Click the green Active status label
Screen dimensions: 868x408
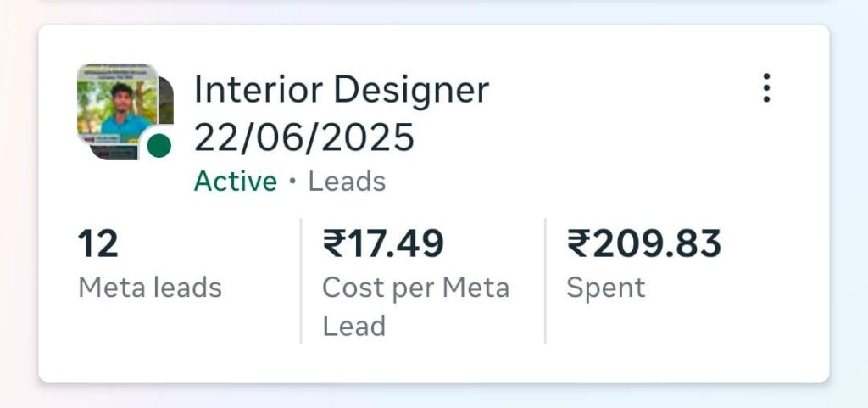pyautogui.click(x=235, y=182)
